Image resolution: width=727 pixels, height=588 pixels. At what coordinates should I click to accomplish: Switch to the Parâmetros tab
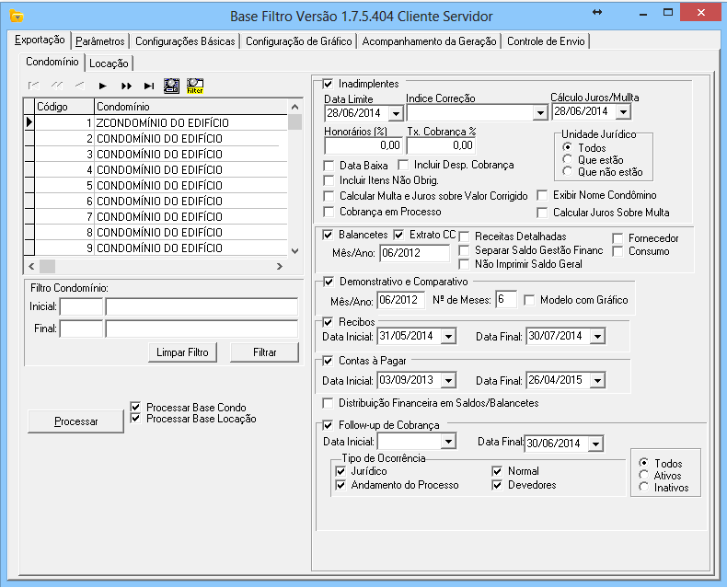[100, 41]
